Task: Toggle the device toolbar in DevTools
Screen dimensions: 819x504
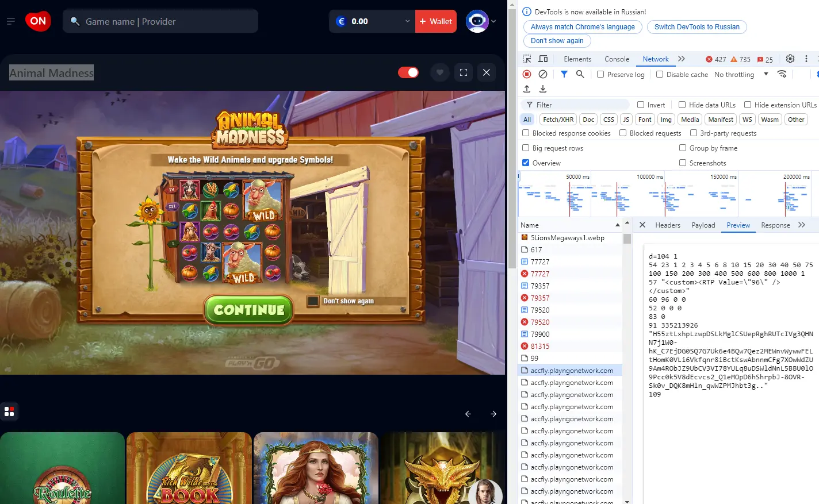Action: coord(543,59)
